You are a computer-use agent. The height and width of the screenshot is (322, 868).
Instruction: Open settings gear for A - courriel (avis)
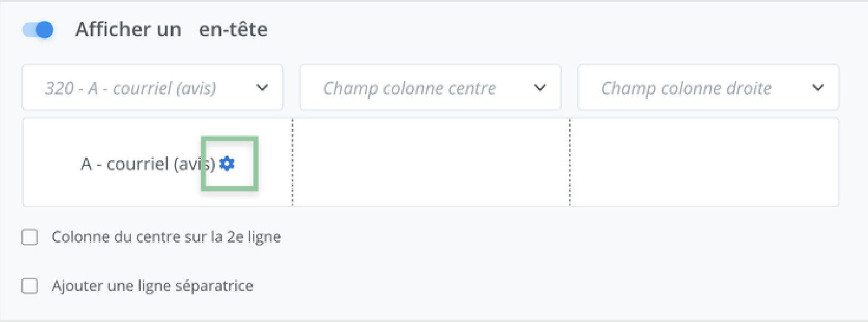pyautogui.click(x=227, y=164)
